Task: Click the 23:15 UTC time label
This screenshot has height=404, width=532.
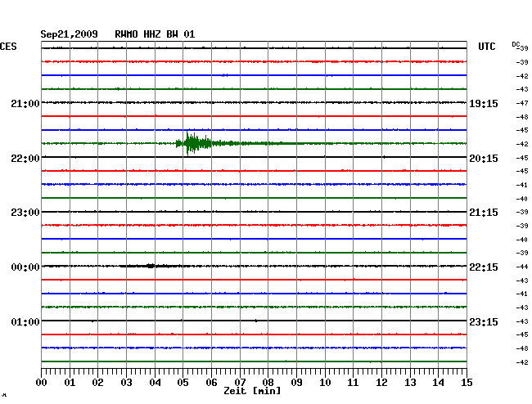Action: (484, 322)
